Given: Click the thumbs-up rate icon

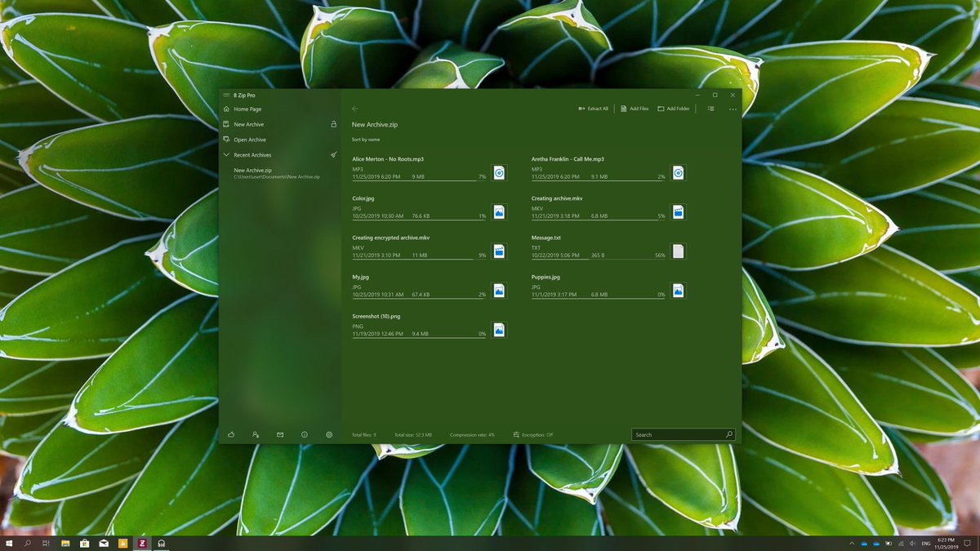Looking at the screenshot, I should pyautogui.click(x=231, y=435).
